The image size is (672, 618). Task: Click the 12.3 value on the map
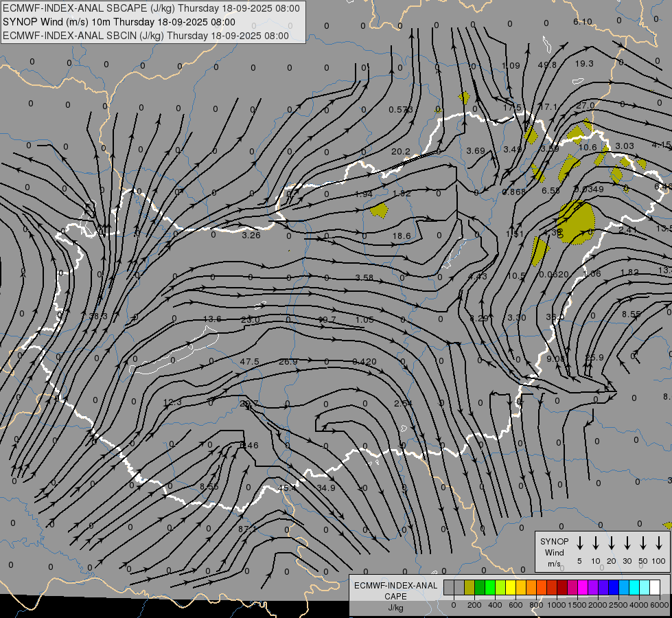(173, 402)
